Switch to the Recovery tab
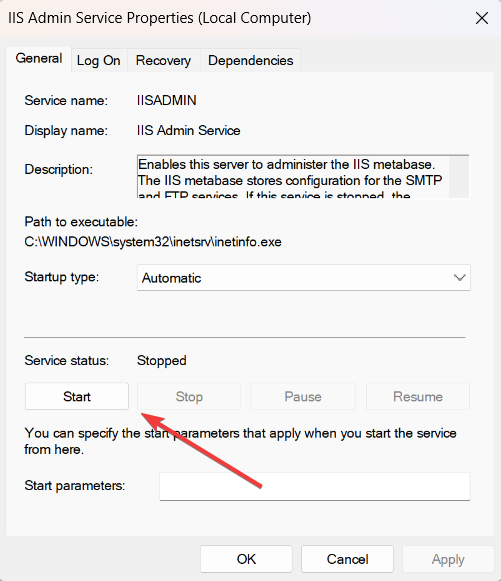Screen dimensions: 501x581 (x=163, y=60)
